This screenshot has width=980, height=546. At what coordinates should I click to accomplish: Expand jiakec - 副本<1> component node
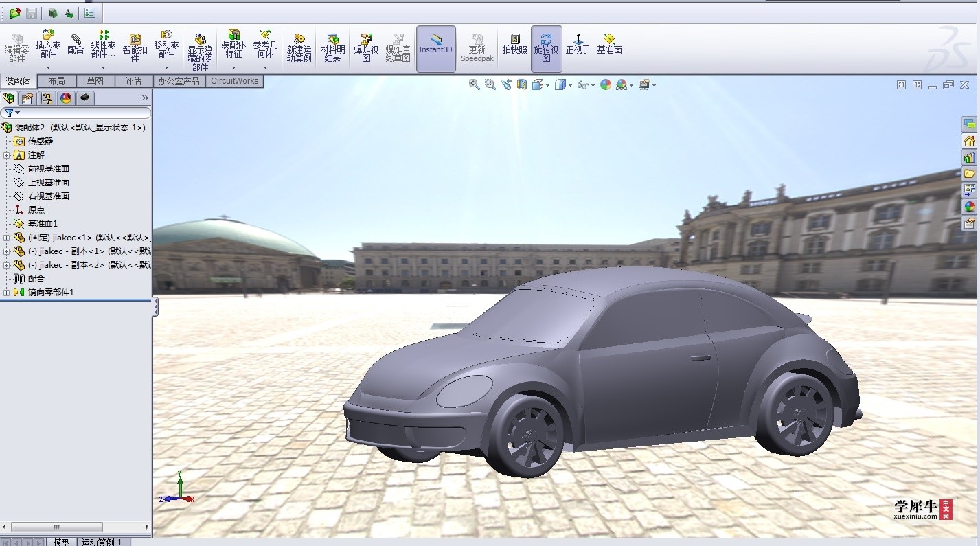[x=6, y=251]
